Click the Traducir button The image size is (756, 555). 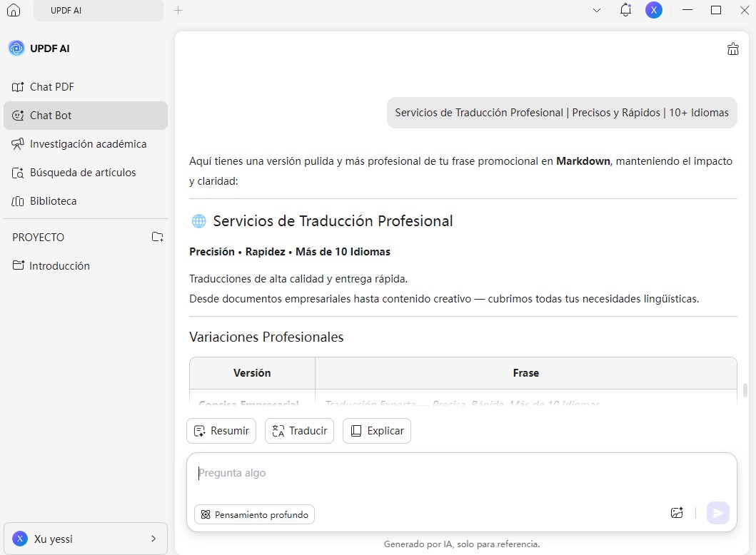pos(299,431)
